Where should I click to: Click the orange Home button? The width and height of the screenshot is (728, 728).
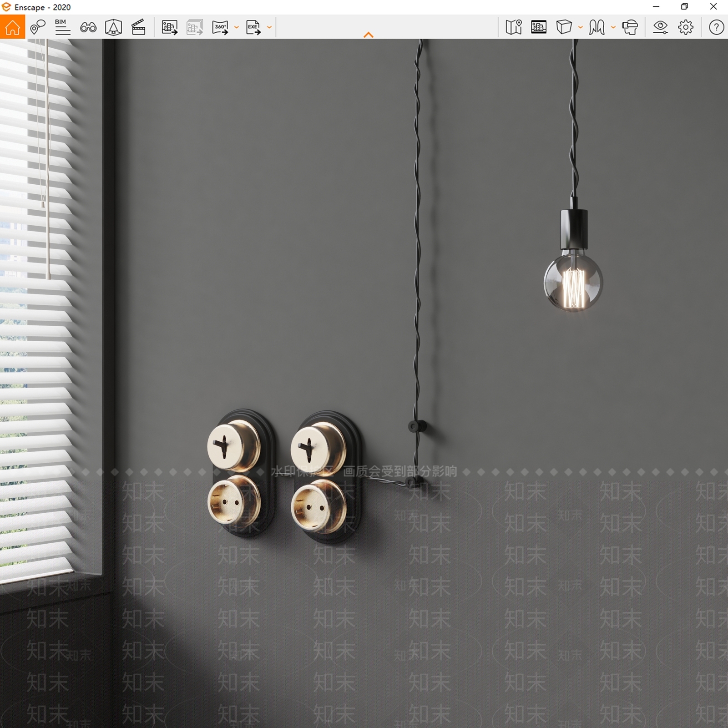(12, 27)
